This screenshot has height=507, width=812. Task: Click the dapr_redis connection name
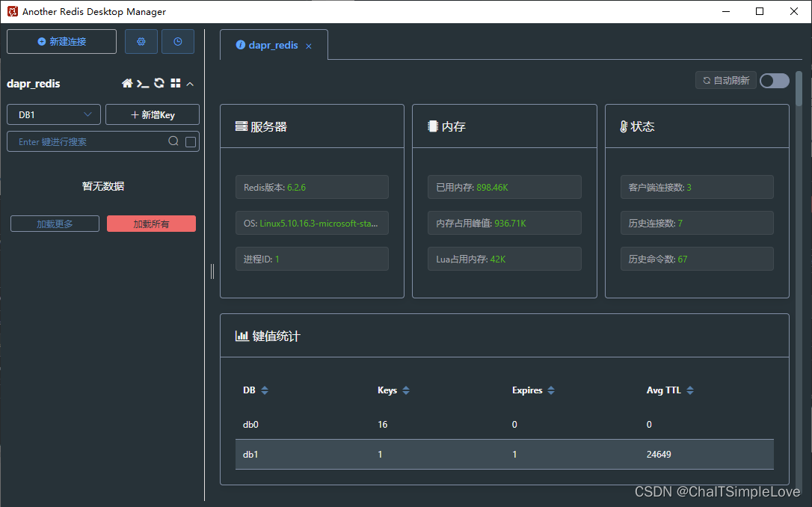[x=34, y=84]
